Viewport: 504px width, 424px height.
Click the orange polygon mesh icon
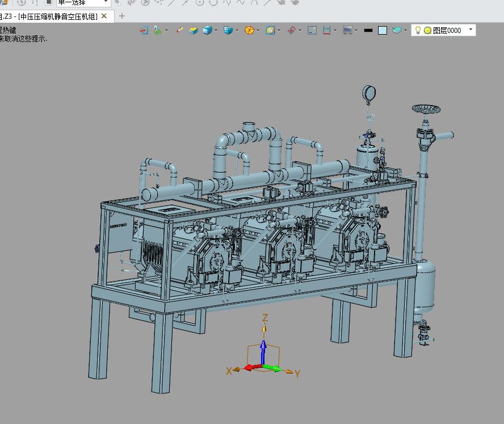[x=249, y=31]
